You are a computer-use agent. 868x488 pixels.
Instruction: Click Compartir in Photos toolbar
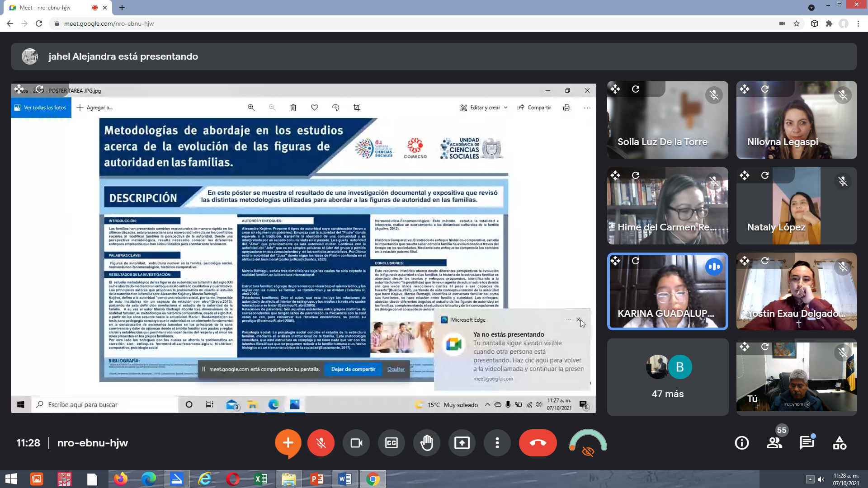(534, 108)
